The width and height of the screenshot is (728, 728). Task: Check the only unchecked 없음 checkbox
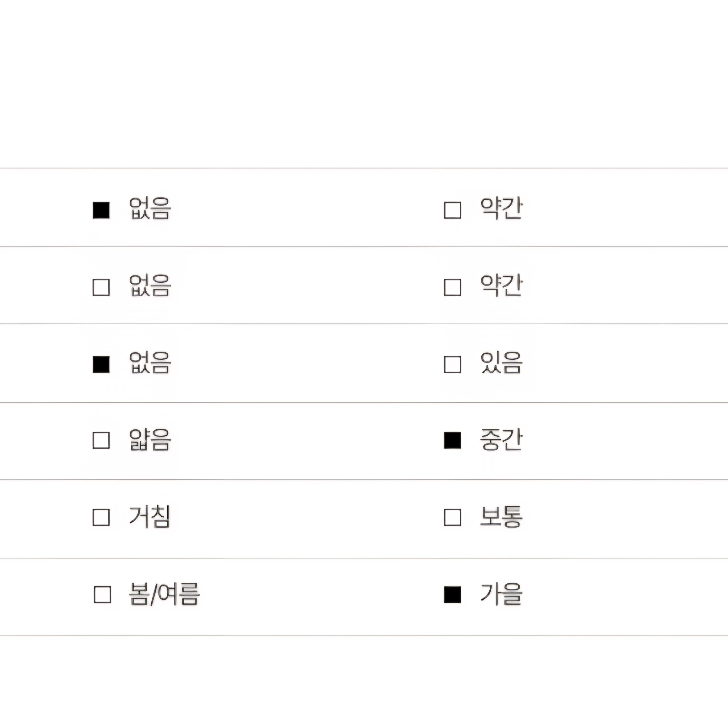point(101,287)
